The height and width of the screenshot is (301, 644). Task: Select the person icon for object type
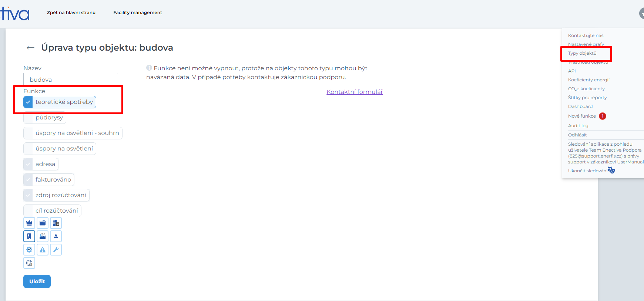click(x=56, y=236)
